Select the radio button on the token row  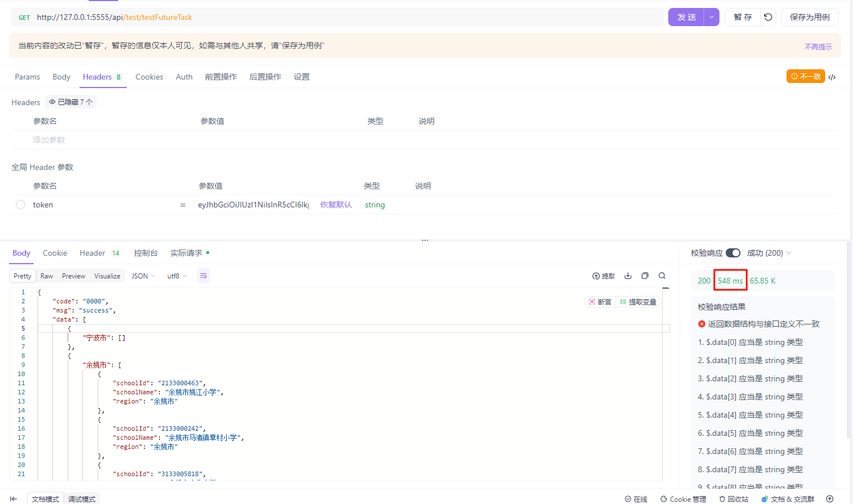coord(20,205)
